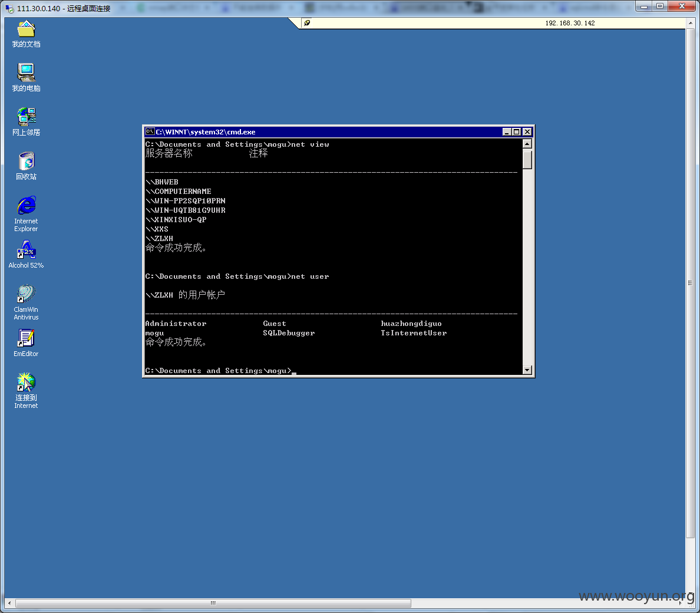Click the remote desktop title bar icon
700x613 pixels.
point(9,8)
